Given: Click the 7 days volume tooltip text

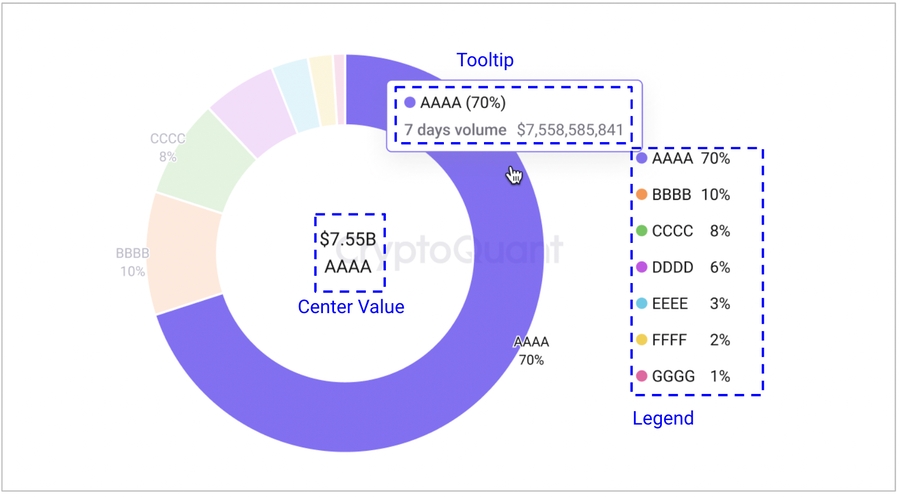Looking at the screenshot, I should coord(456,129).
